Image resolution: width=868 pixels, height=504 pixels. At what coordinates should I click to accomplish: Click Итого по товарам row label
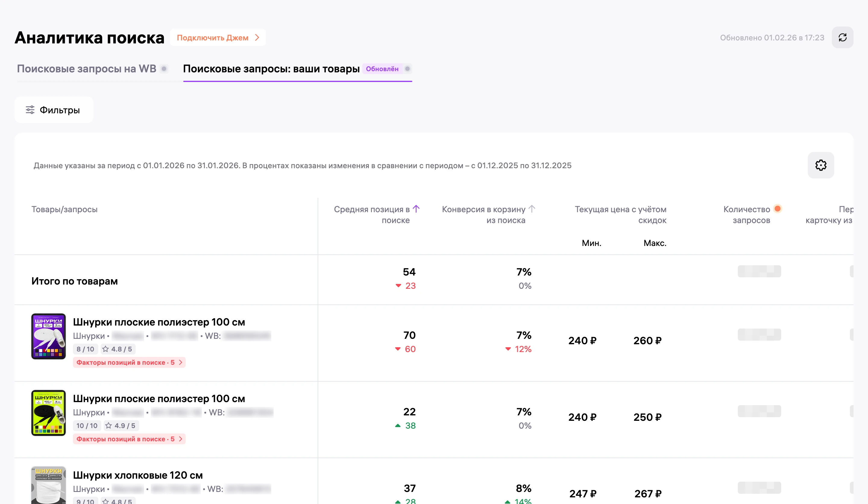74,281
